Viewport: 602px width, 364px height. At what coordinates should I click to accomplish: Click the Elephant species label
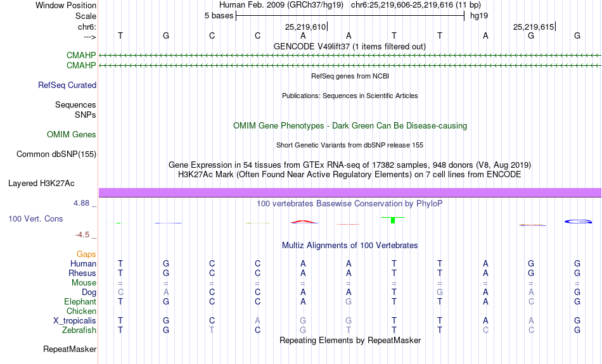[x=80, y=302]
